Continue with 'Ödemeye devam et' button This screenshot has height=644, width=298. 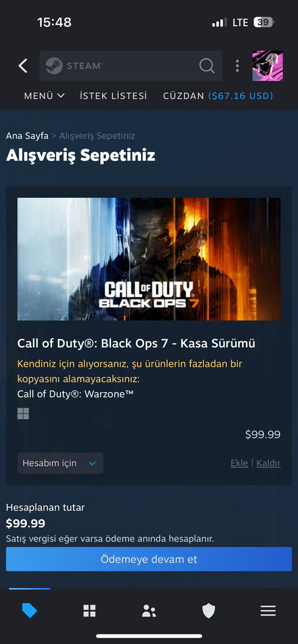point(149,559)
